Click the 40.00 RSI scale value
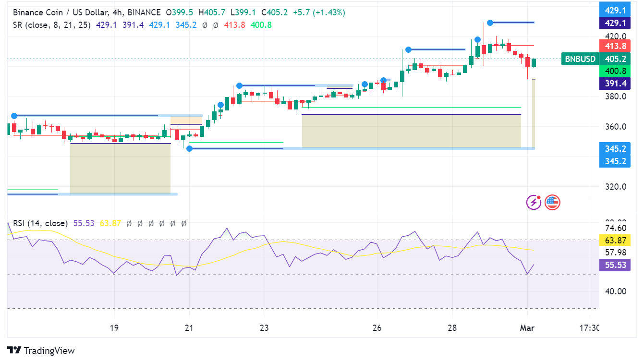644x363 pixels. [615, 291]
